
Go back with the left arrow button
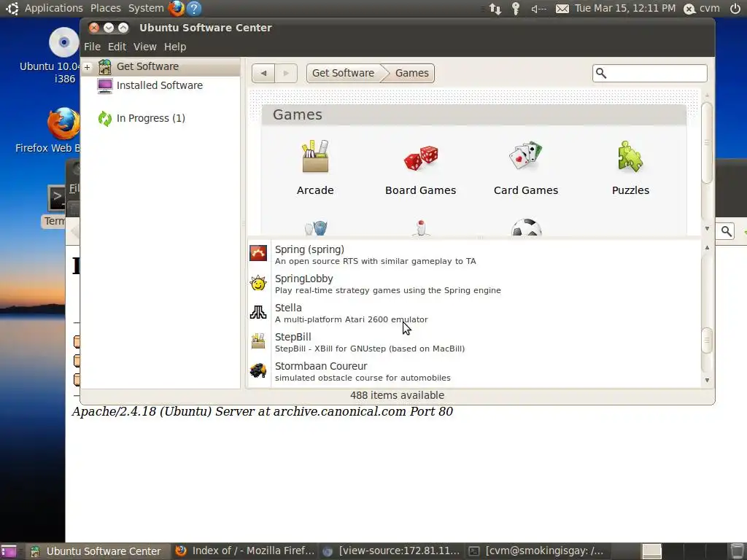pyautogui.click(x=263, y=74)
